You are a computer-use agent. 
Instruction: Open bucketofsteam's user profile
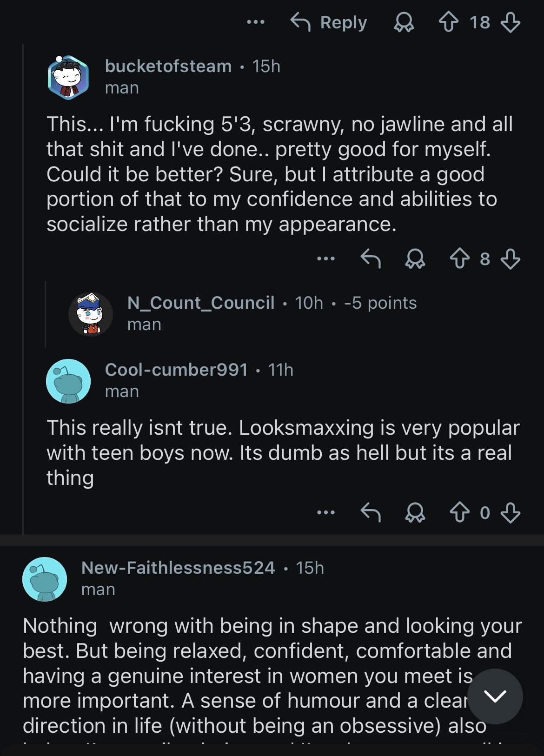click(x=168, y=66)
